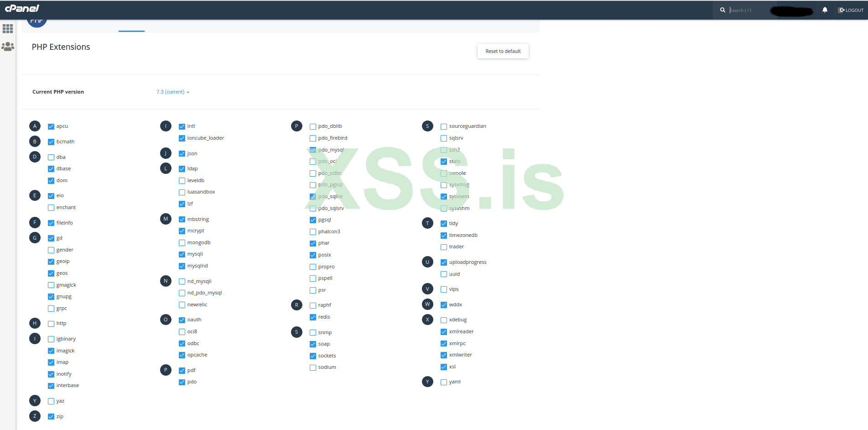Enable the gender extension
Screen dimensions: 868x430
[51, 250]
